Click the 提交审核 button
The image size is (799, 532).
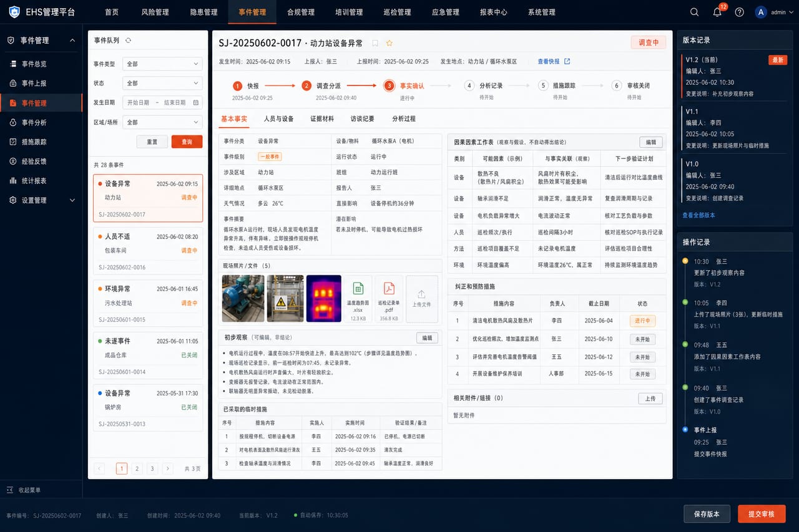(x=762, y=514)
